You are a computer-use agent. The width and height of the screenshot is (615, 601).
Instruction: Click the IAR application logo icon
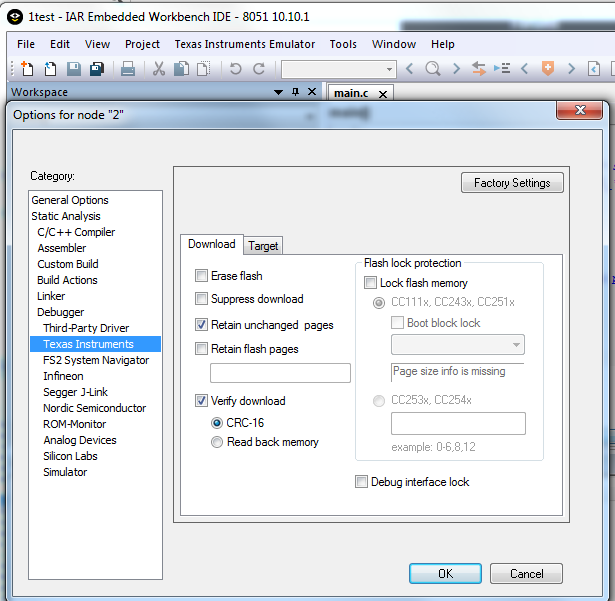coord(15,17)
